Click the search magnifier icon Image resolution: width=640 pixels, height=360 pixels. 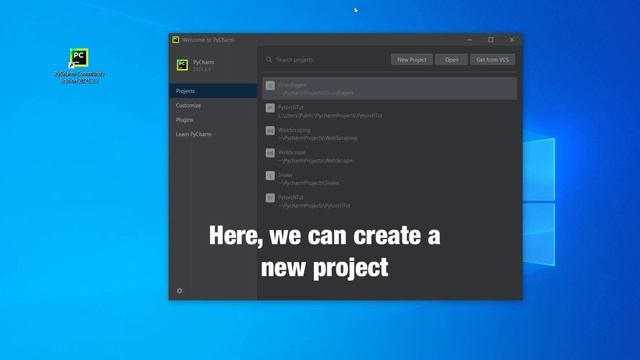tap(269, 60)
